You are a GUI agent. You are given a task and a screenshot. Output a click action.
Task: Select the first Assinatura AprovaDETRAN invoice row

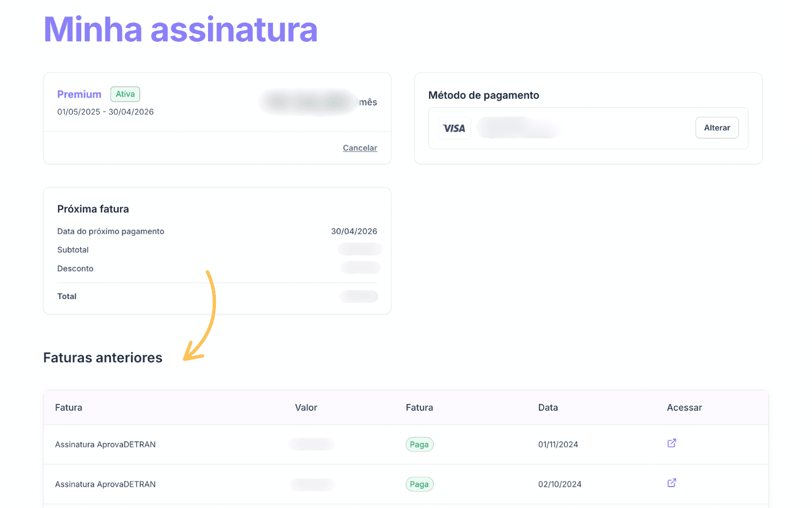pyautogui.click(x=406, y=444)
